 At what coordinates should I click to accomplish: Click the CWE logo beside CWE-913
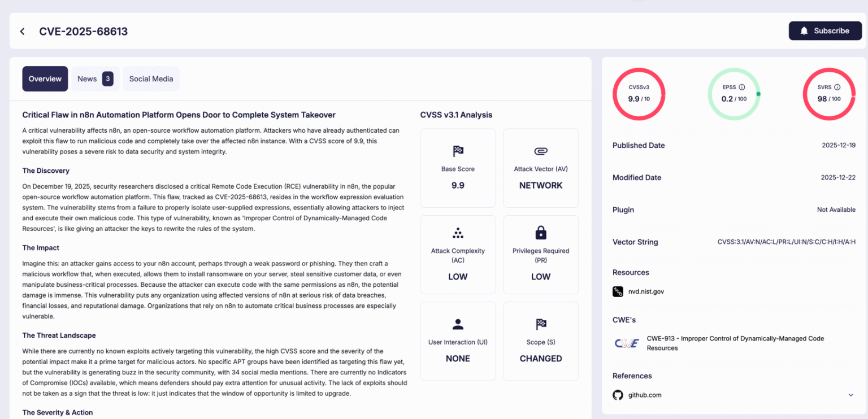(x=626, y=343)
